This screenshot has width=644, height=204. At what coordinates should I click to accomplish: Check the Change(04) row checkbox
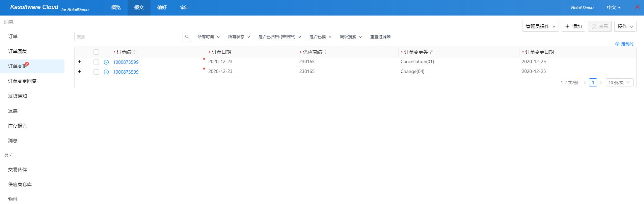click(x=96, y=72)
